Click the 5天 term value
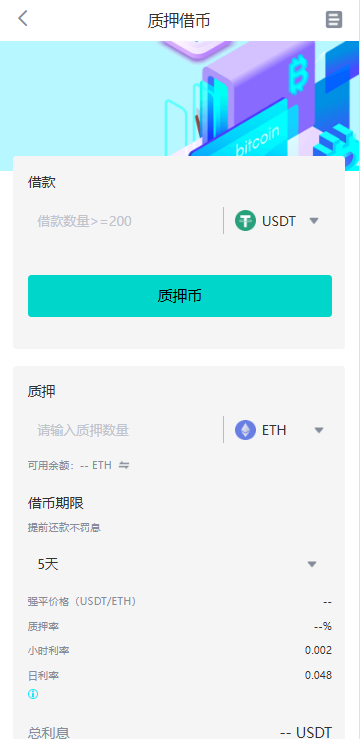Image resolution: width=360 pixels, height=739 pixels. coord(48,564)
